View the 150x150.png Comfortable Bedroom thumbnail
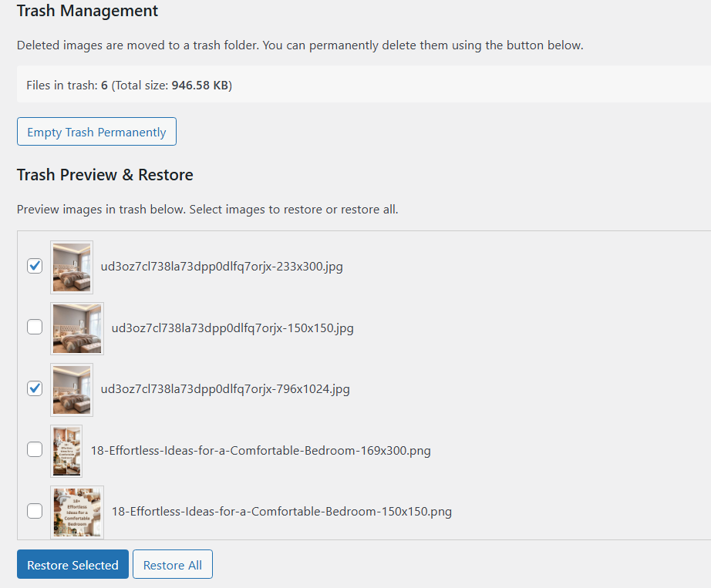711x588 pixels. 77,511
